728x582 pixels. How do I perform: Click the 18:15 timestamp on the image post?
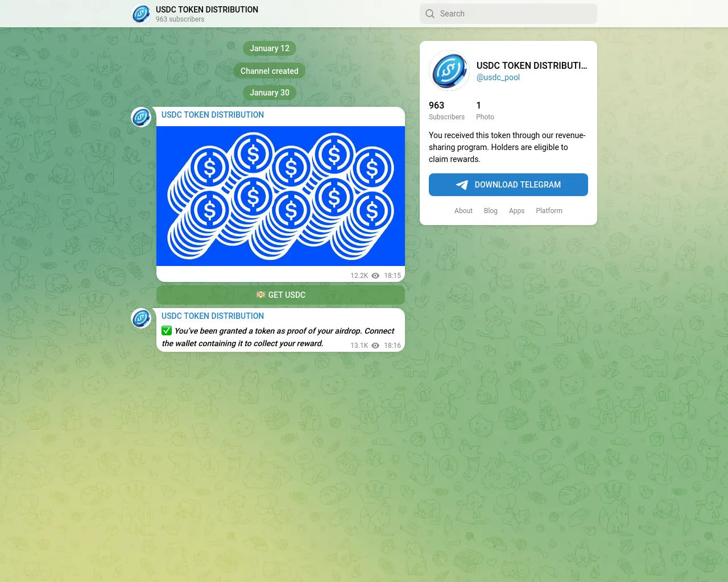pos(392,276)
